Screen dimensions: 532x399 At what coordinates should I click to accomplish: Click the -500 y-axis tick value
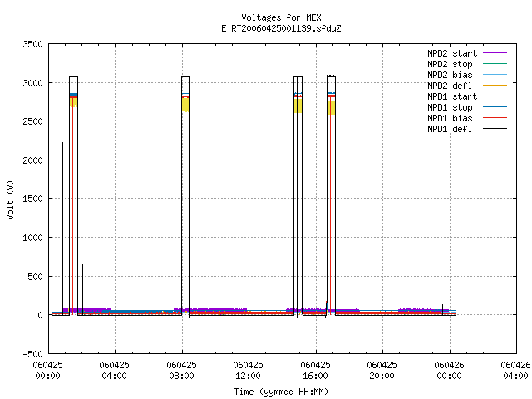point(32,354)
